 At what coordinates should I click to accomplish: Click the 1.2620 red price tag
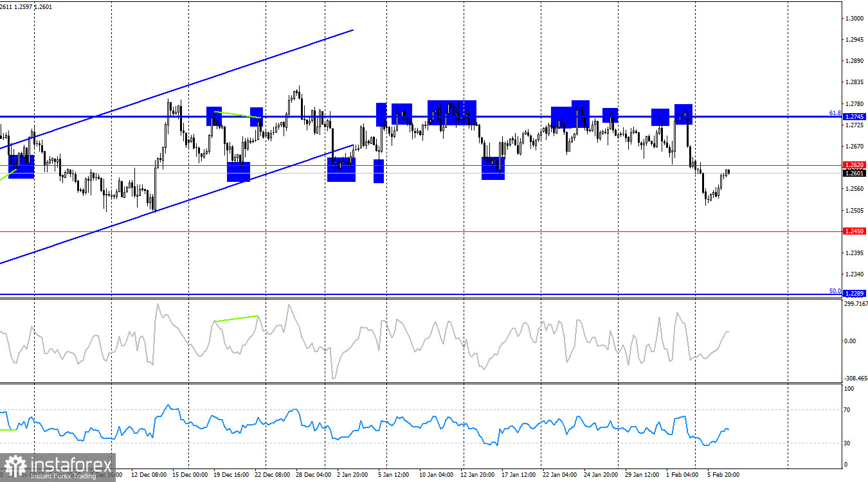pyautogui.click(x=854, y=165)
